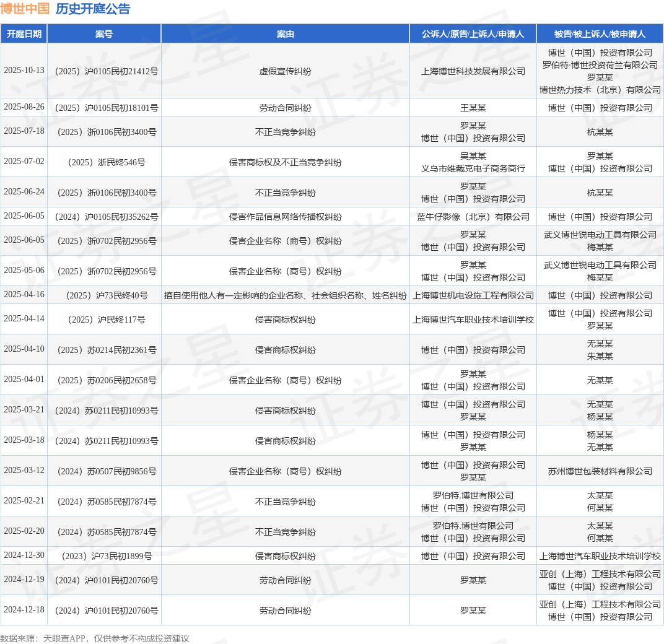Select case number (2025)沪73民终40号
The image size is (664, 644).
coord(107,295)
